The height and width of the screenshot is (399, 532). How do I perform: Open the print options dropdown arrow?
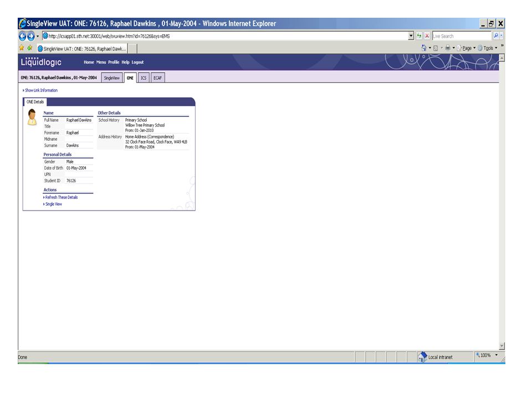(454, 48)
